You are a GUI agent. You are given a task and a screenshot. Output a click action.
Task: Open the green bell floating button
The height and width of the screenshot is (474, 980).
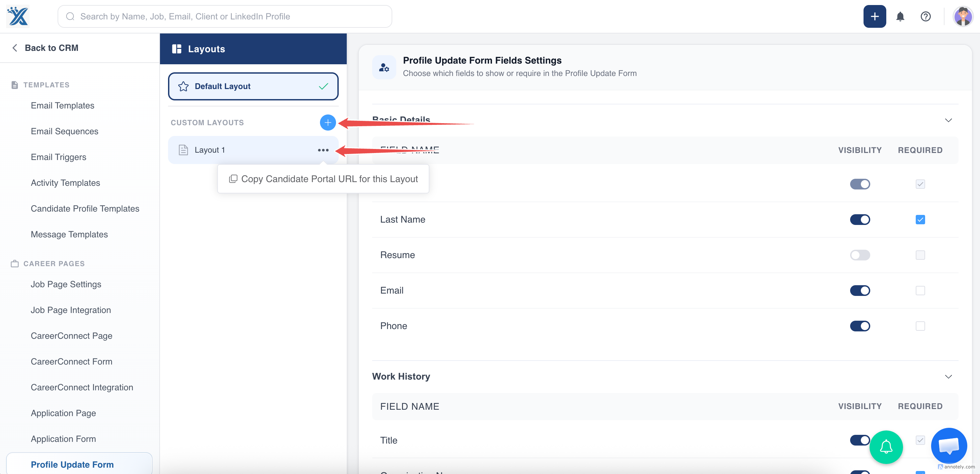(x=886, y=447)
